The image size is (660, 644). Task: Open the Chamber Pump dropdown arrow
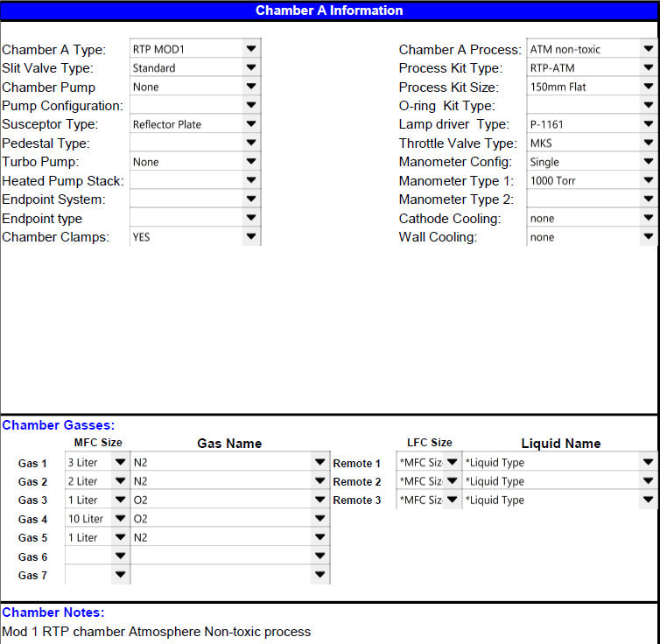pyautogui.click(x=251, y=87)
